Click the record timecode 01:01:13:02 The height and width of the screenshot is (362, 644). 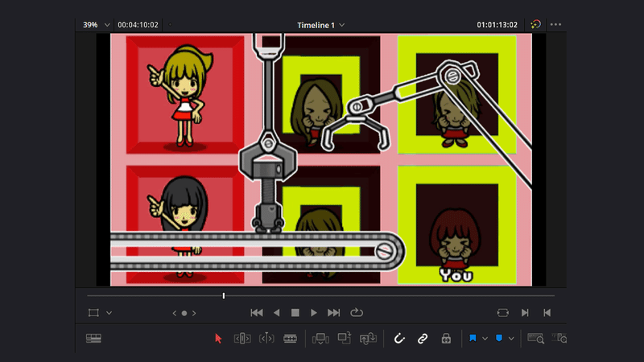coord(497,25)
